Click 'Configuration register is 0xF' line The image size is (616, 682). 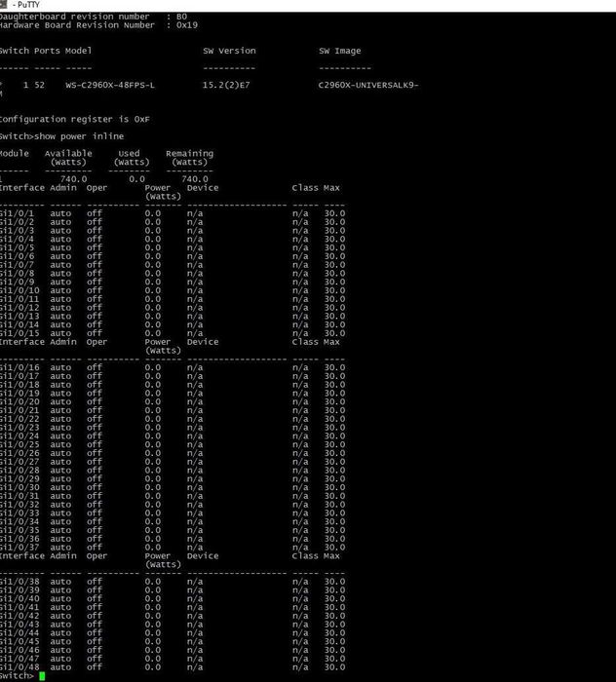coord(75,119)
